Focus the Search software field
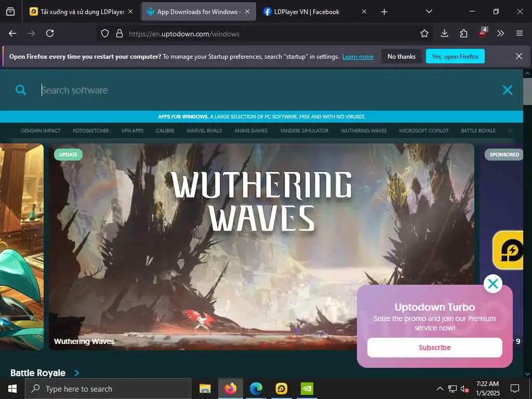The height and width of the screenshot is (399, 532). 264,90
